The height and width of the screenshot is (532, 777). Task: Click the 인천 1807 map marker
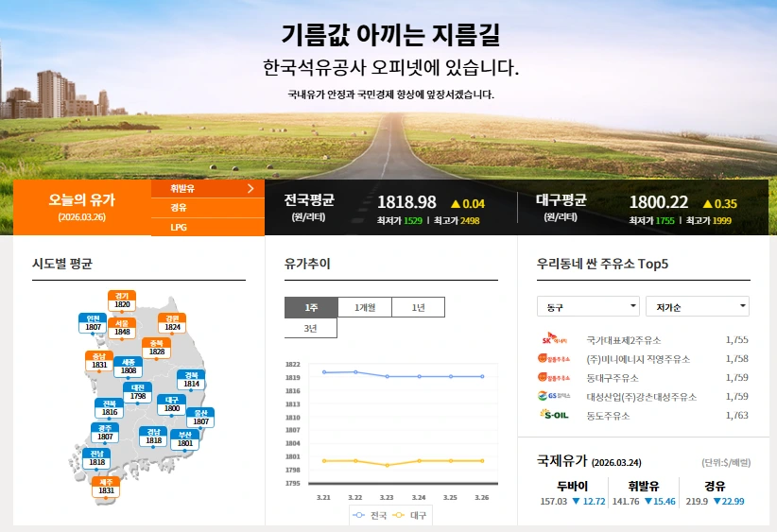pyautogui.click(x=93, y=323)
